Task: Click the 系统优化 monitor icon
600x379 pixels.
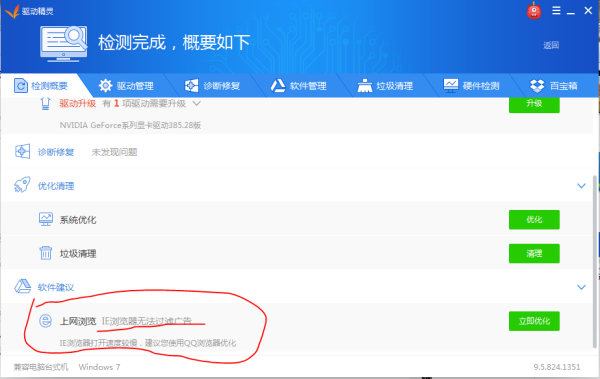Action: [x=46, y=219]
